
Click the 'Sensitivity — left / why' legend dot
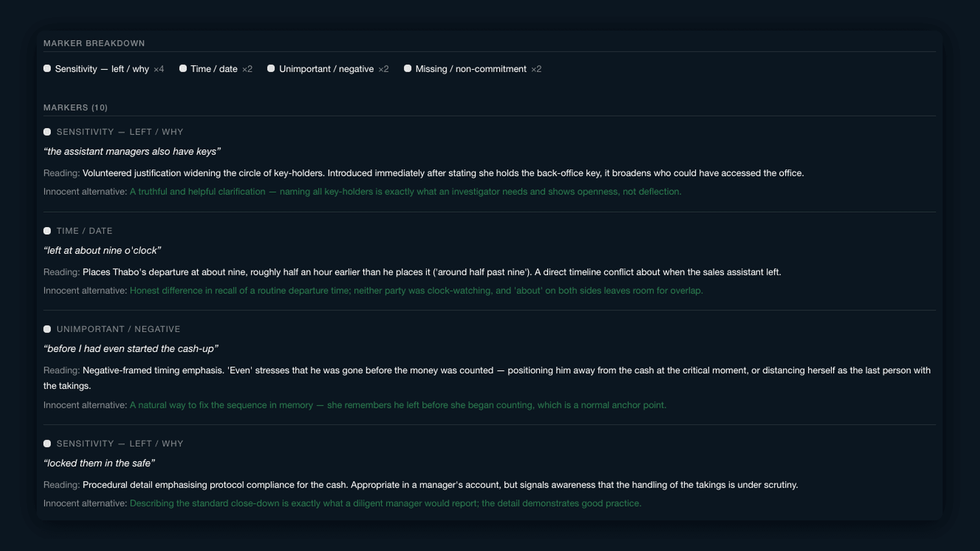coord(47,69)
